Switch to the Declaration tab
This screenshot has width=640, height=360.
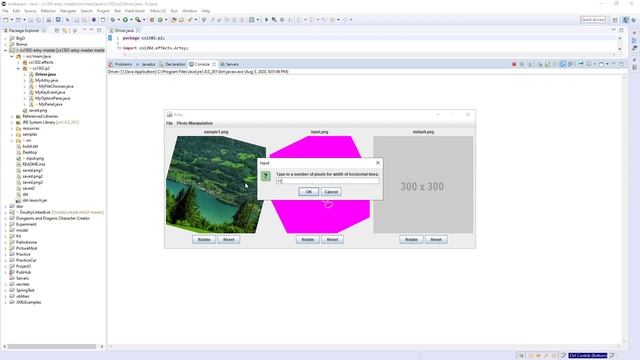click(172, 64)
